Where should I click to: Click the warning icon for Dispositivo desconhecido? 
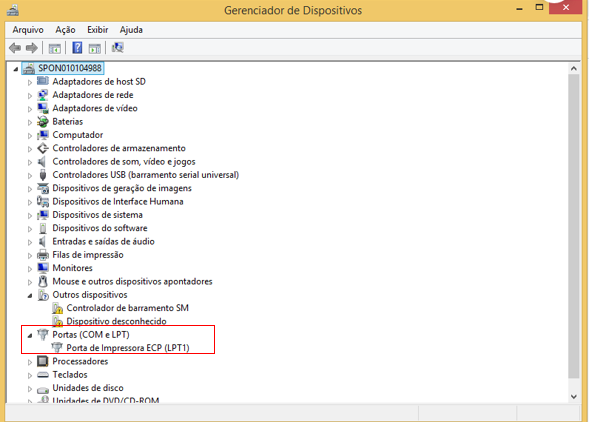57,322
